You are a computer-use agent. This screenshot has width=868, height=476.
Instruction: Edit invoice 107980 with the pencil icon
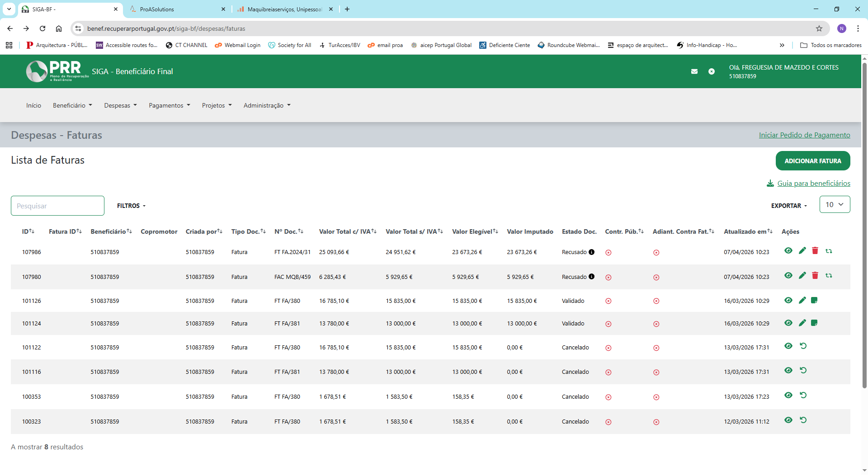[x=802, y=275]
